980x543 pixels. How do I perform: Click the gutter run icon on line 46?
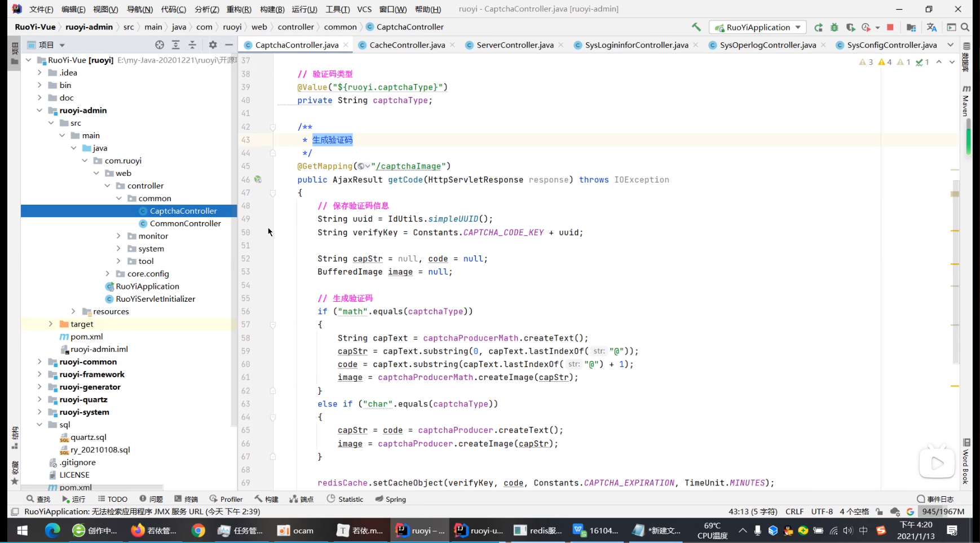[x=258, y=179]
